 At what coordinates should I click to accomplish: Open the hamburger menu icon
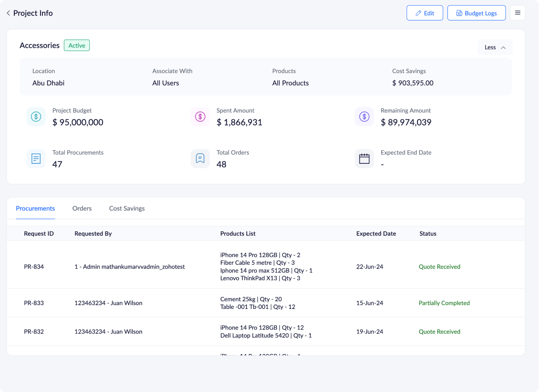coord(518,13)
